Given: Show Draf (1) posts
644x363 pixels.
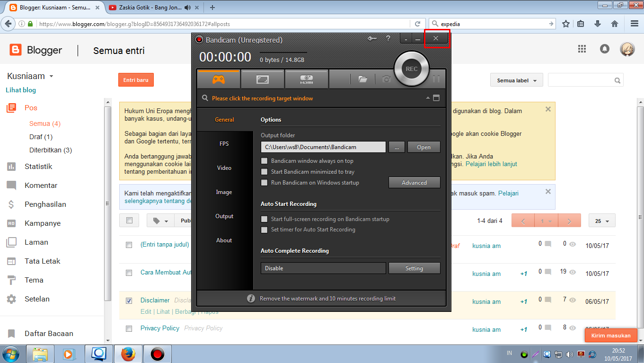Looking at the screenshot, I should click(x=41, y=137).
